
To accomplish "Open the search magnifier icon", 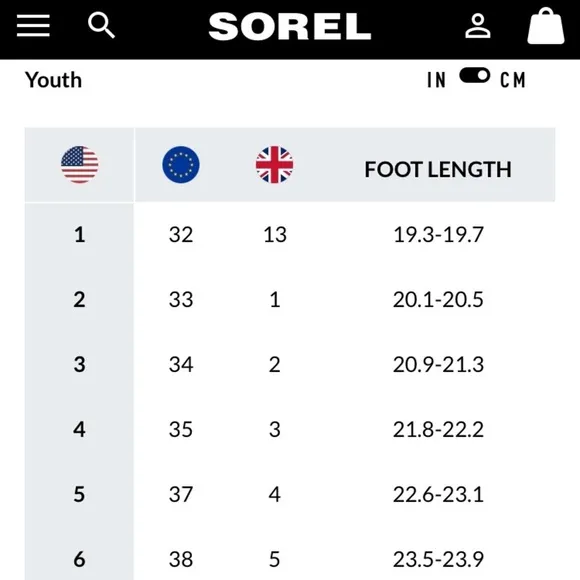I will click(101, 25).
